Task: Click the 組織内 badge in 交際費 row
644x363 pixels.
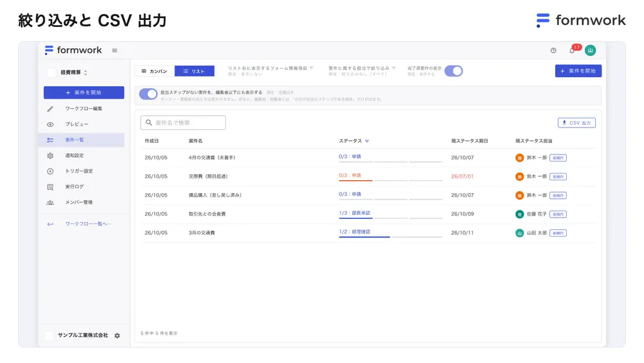Action: pyautogui.click(x=558, y=176)
